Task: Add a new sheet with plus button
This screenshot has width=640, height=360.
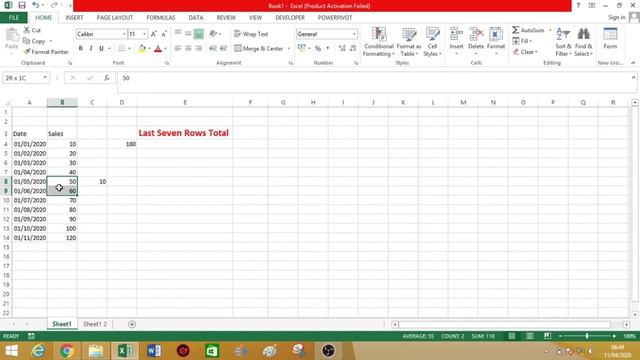Action: pyautogui.click(x=132, y=324)
